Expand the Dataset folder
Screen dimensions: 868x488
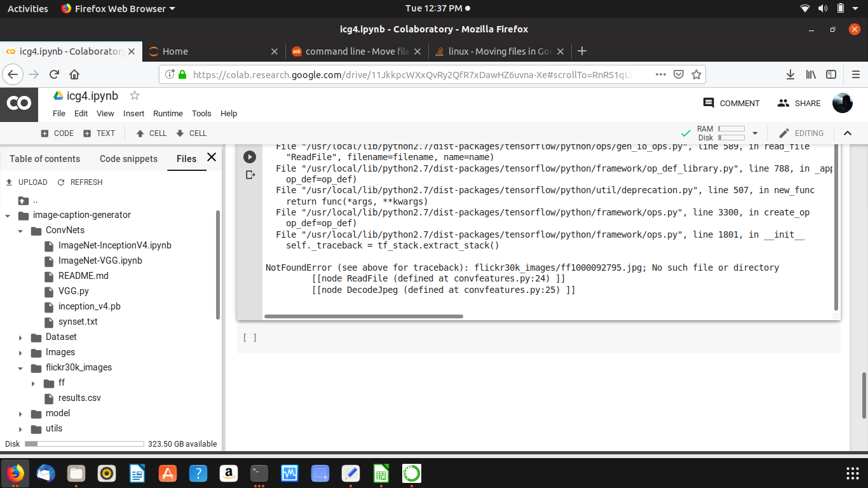[x=21, y=337]
